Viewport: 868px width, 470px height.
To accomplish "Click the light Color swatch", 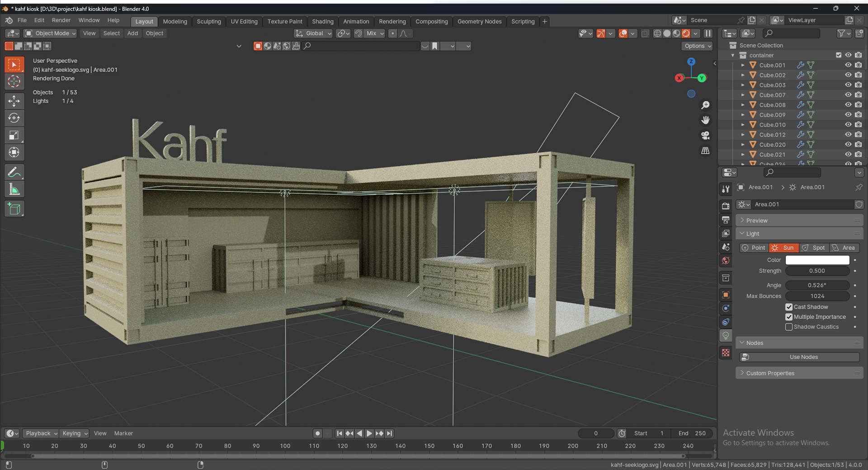I will click(x=817, y=260).
